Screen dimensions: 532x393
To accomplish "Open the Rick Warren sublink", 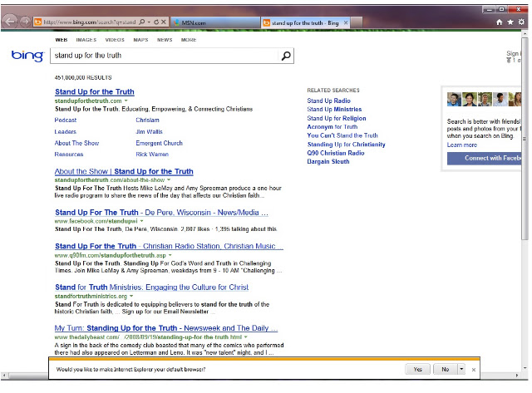I will coord(152,155).
